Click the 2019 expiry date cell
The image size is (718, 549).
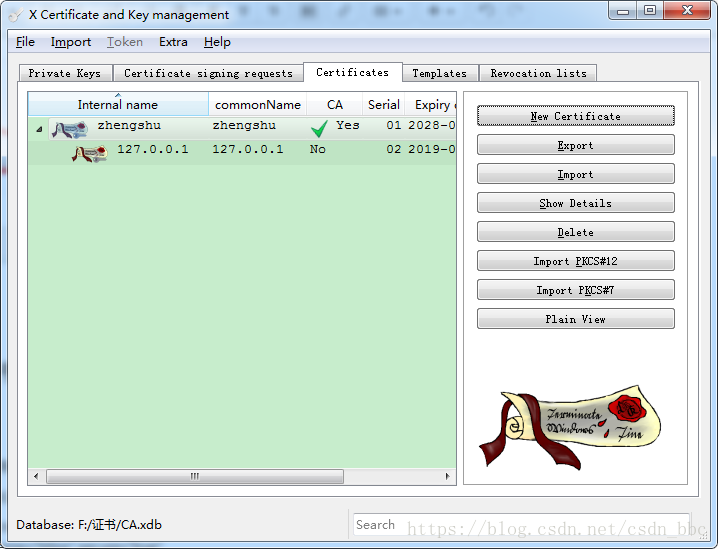432,149
